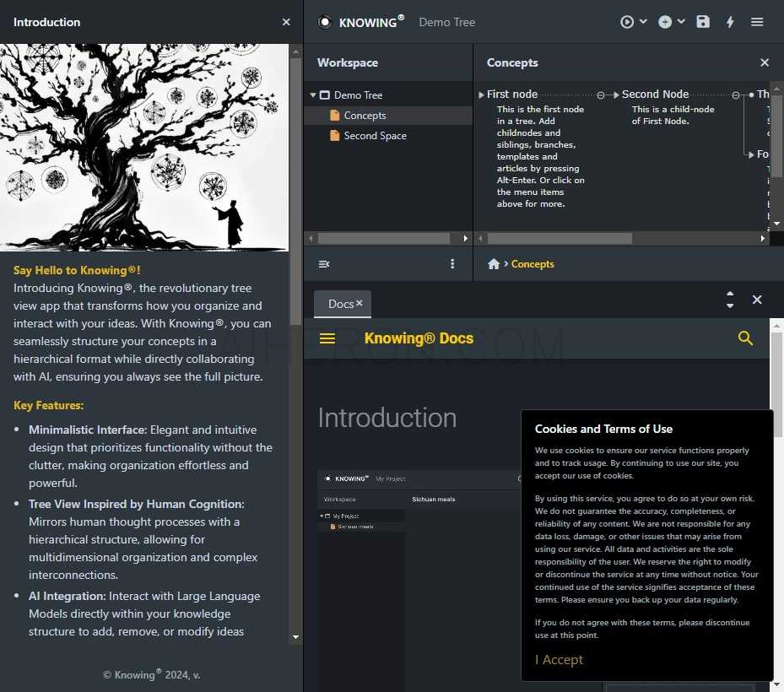Click the Knowing logo icon
Viewport: 784px width, 692px height.
(325, 22)
